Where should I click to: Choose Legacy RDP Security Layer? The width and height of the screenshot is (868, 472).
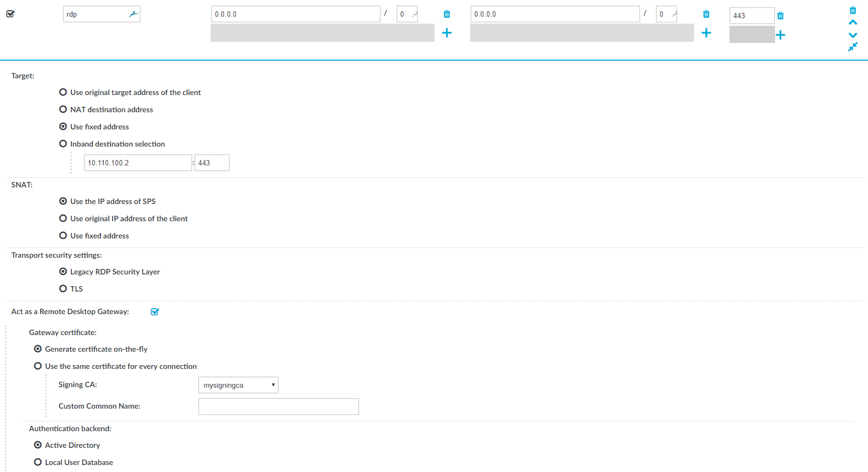(63, 272)
